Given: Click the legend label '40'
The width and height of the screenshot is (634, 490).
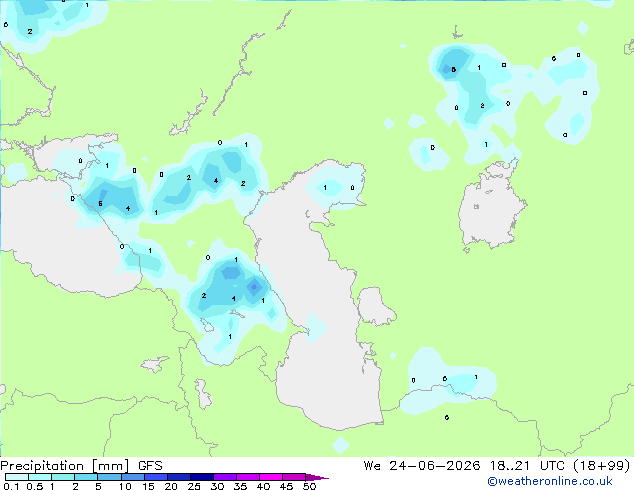Looking at the screenshot, I should click(263, 486).
